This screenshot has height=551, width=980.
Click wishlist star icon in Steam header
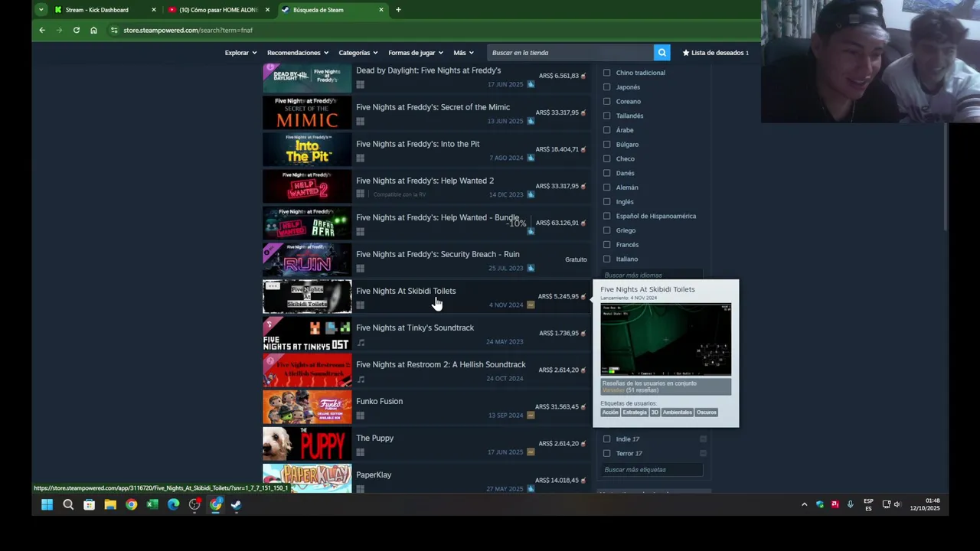coord(686,53)
